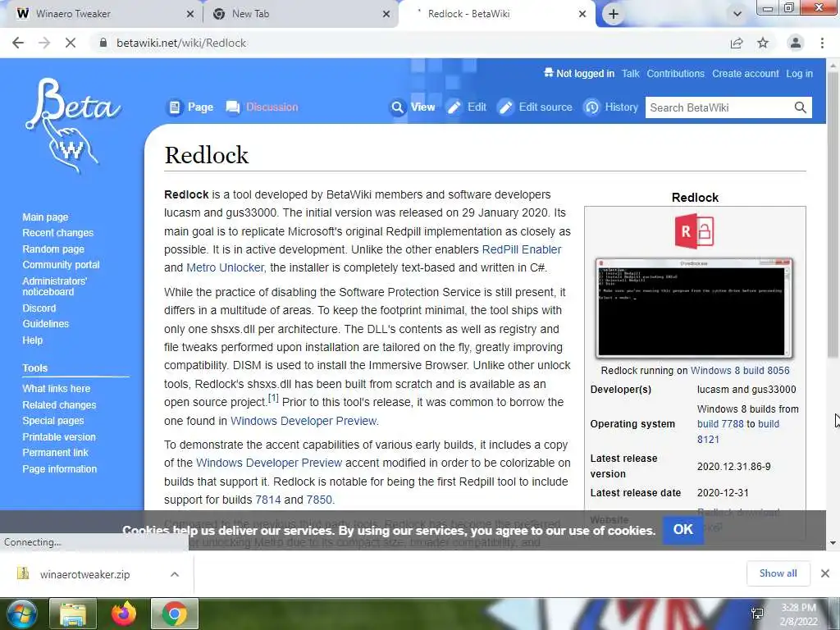Open Talk link in user bar
The image size is (840, 630).
[630, 73]
